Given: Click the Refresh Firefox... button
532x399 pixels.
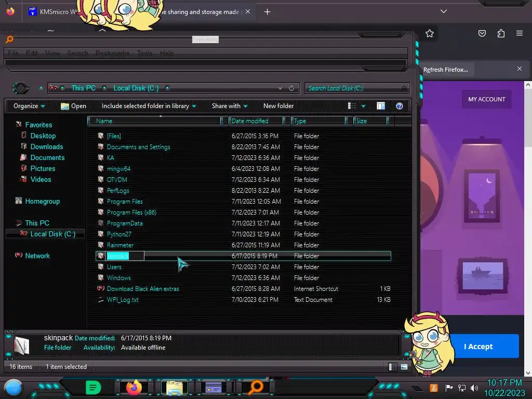Looking at the screenshot, I should 446,70.
